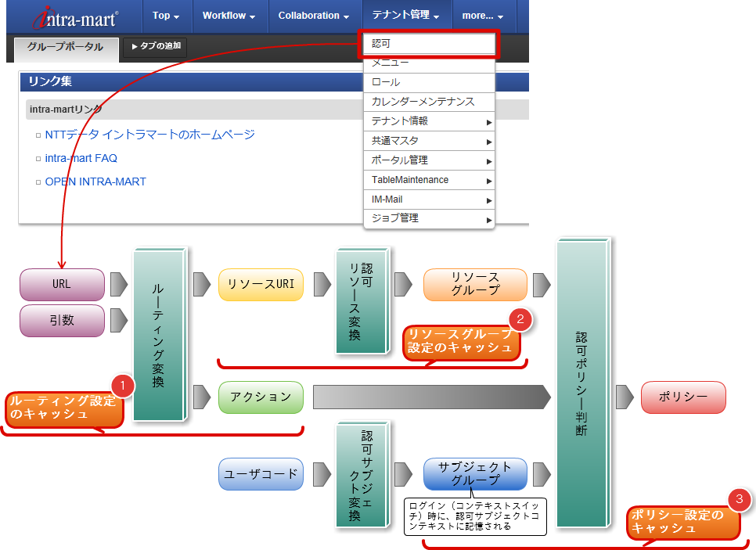Click the 認可ポリシー判断 block

click(x=583, y=383)
